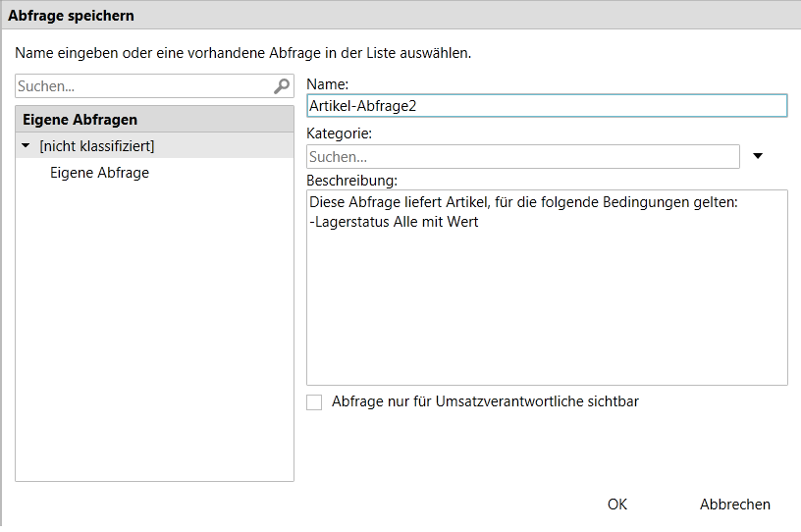Click the Name eingeben instruction text
Image resolution: width=801 pixels, height=532 pixels.
pos(242,53)
